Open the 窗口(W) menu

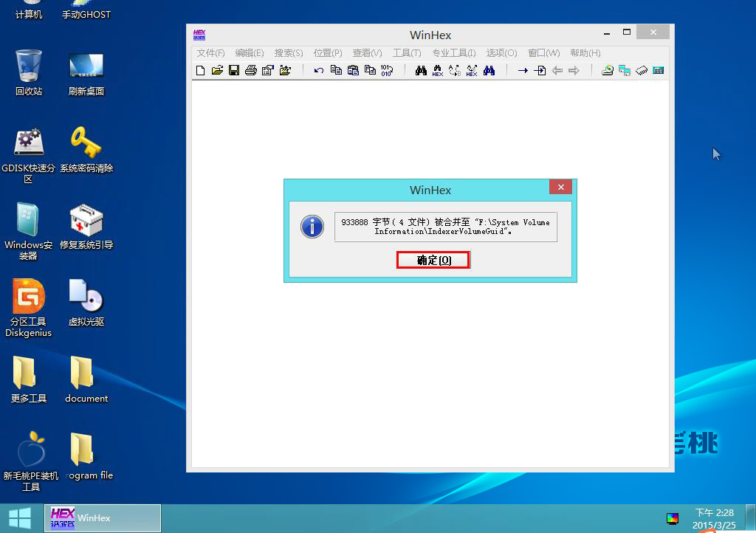pyautogui.click(x=544, y=53)
